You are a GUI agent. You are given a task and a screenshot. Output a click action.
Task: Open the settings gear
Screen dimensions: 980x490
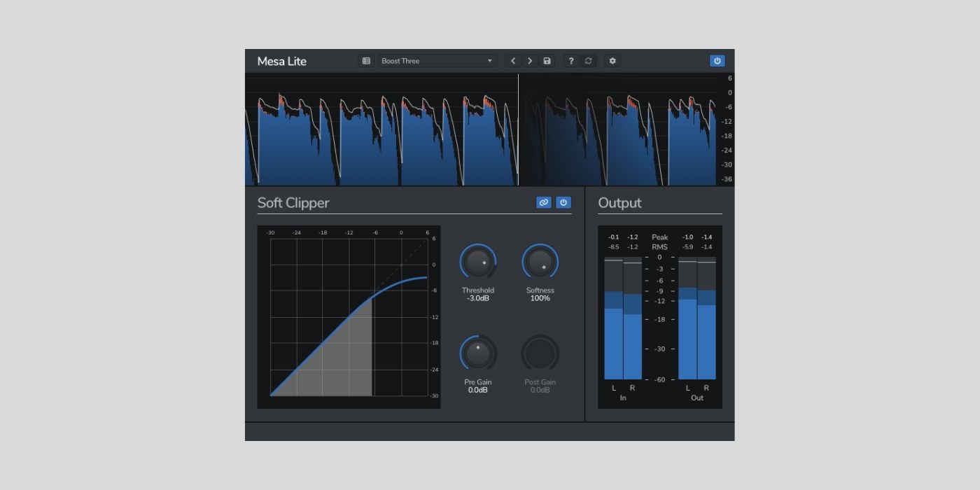point(612,61)
